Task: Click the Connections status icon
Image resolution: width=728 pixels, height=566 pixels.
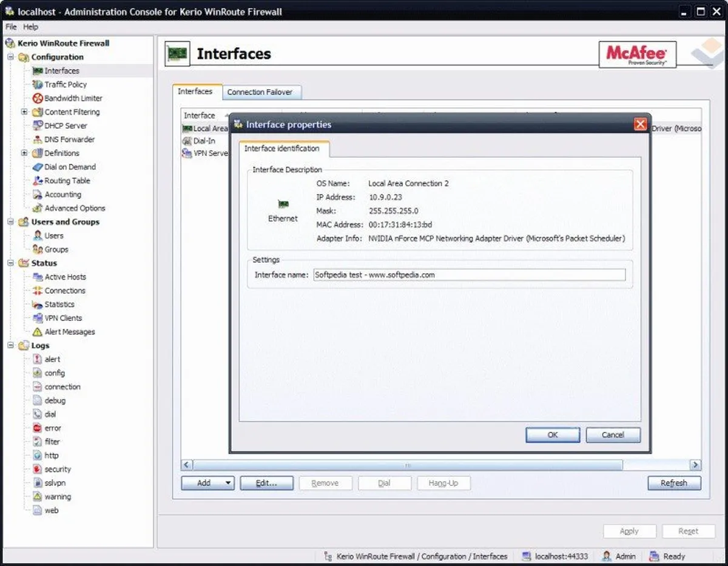Action: (x=38, y=291)
